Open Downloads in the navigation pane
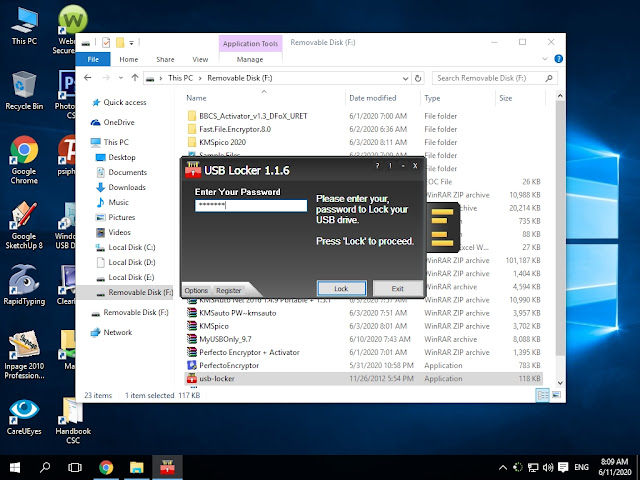Screen dimensions: 640x480 [x=127, y=188]
